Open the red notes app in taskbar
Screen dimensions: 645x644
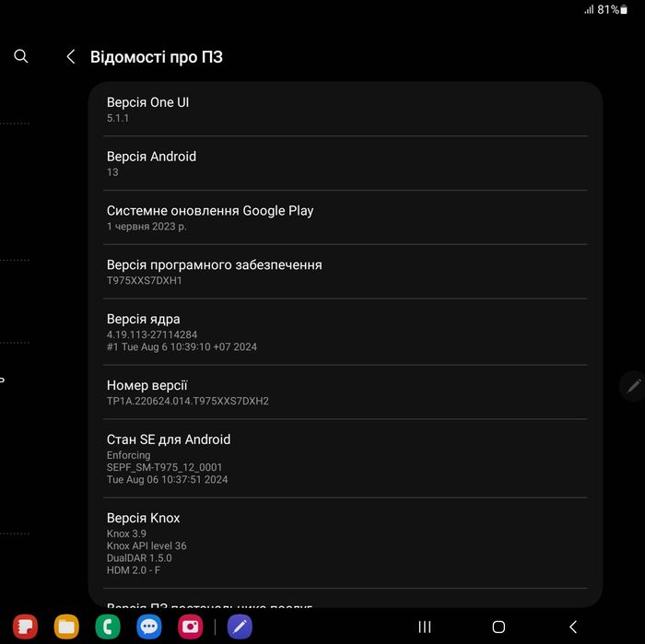[x=25, y=626]
